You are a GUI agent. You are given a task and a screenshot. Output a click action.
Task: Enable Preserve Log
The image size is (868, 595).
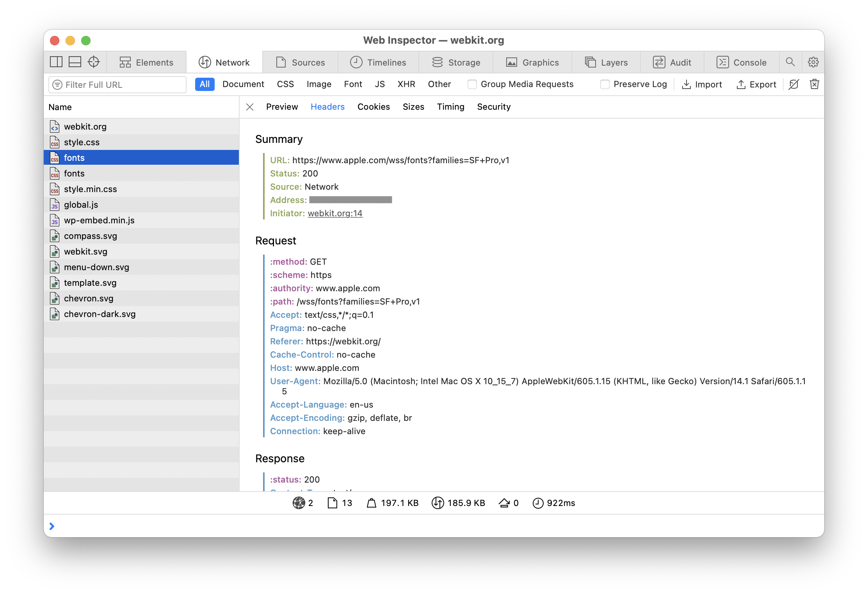coord(605,84)
